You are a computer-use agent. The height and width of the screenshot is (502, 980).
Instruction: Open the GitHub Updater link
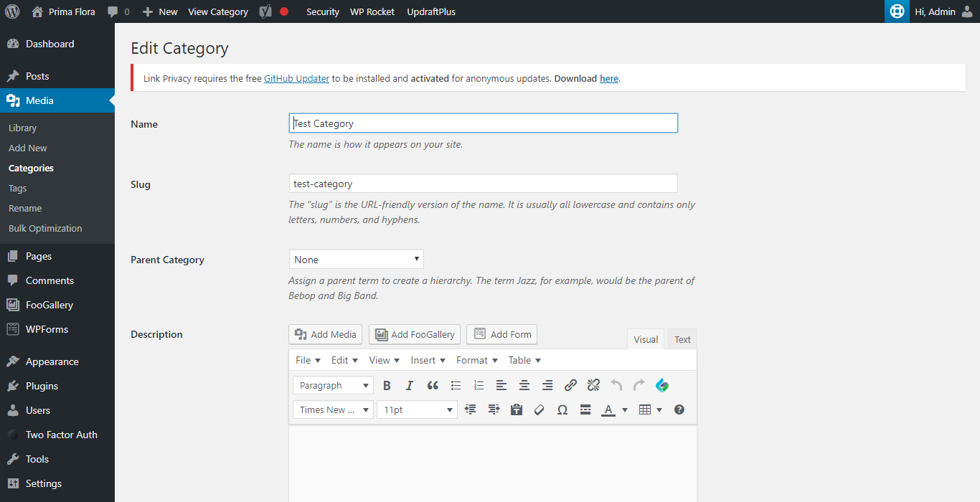click(x=296, y=78)
